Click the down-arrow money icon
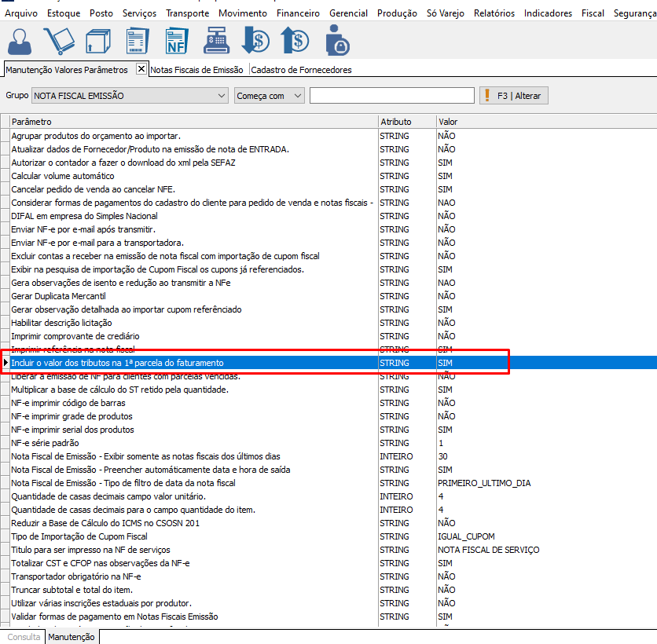Image resolution: width=657 pixels, height=644 pixels. (x=255, y=40)
